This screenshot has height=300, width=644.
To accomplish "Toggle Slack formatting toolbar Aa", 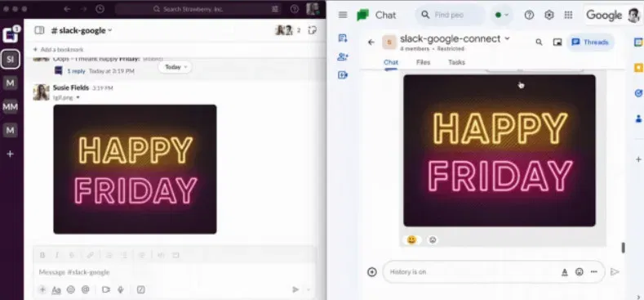I will click(56, 289).
